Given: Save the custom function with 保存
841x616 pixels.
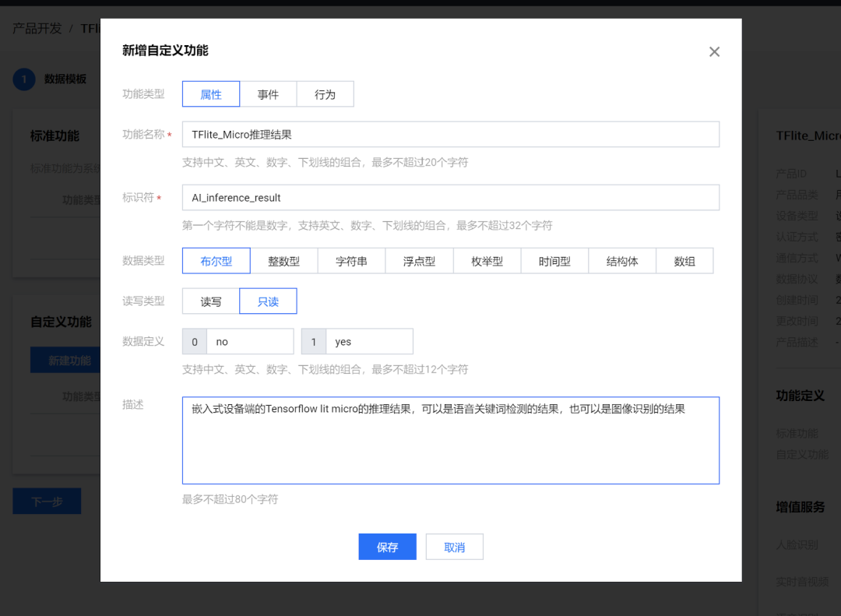Looking at the screenshot, I should pyautogui.click(x=387, y=547).
